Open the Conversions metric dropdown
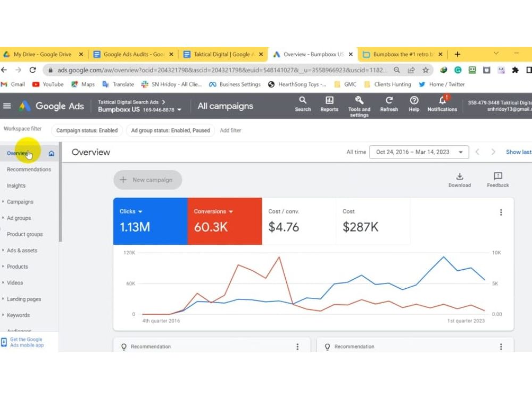Viewport: 532px width, 399px height. 213,211
